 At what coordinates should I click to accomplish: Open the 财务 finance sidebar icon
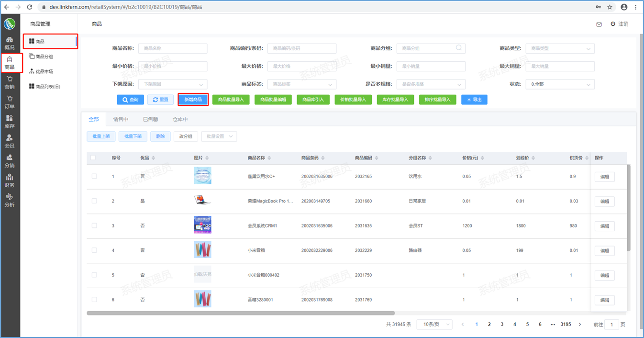[10, 180]
